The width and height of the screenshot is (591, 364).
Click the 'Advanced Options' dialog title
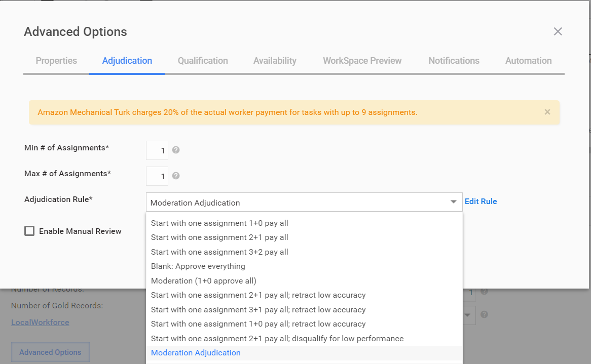click(x=76, y=31)
